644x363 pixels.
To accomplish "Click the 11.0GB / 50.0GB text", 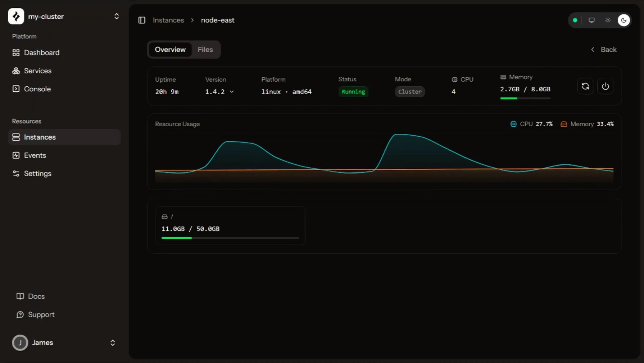I will coord(191,229).
